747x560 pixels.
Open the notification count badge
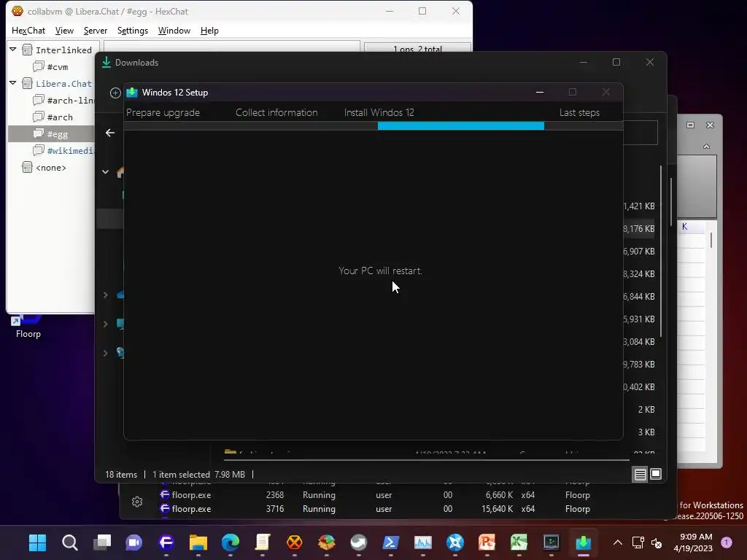coord(727,542)
